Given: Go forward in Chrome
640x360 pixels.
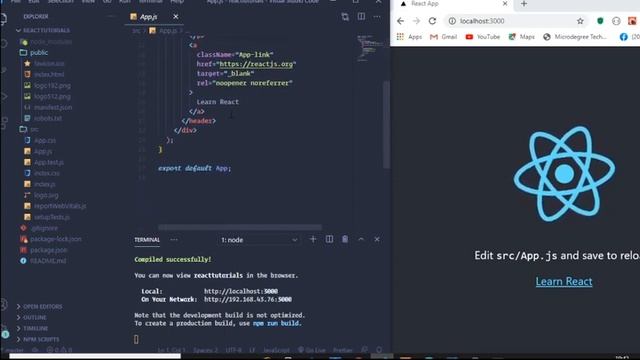Looking at the screenshot, I should [x=416, y=21].
